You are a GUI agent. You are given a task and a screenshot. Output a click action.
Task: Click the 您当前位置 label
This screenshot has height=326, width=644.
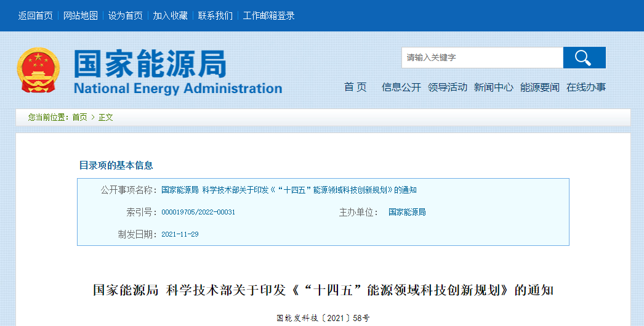pyautogui.click(x=48, y=117)
